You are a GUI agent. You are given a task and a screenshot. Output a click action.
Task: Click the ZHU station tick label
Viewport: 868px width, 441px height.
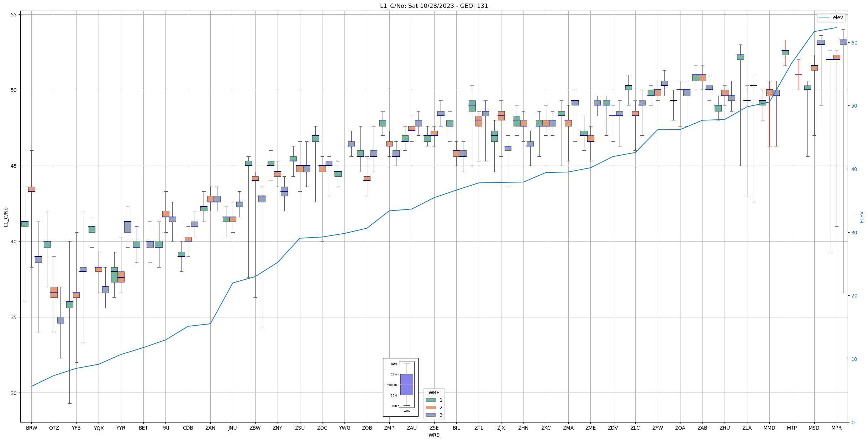[725, 428]
